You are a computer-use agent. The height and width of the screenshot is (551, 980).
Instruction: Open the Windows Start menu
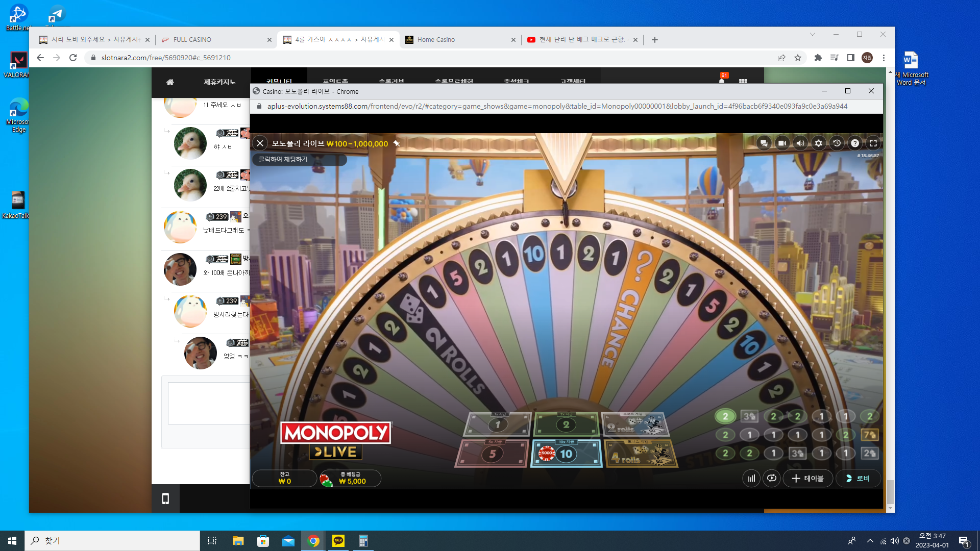tap(12, 541)
